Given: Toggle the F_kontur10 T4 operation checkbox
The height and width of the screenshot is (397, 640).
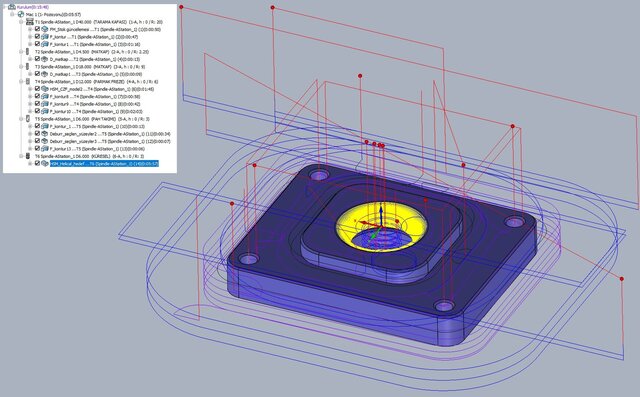Looking at the screenshot, I should (37, 111).
